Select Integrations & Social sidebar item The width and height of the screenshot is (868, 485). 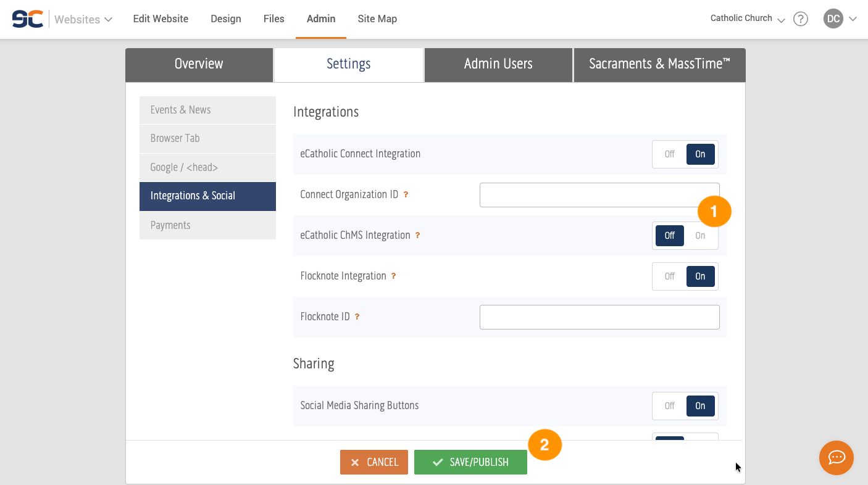207,196
